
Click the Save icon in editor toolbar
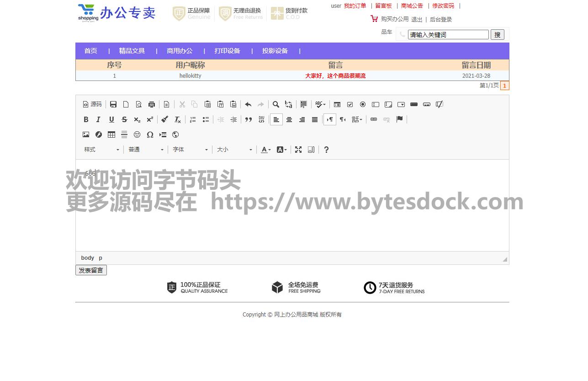pos(113,104)
